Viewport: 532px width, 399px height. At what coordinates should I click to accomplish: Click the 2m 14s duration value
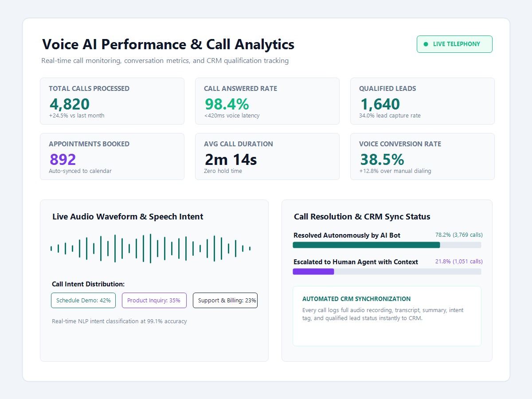pos(231,159)
